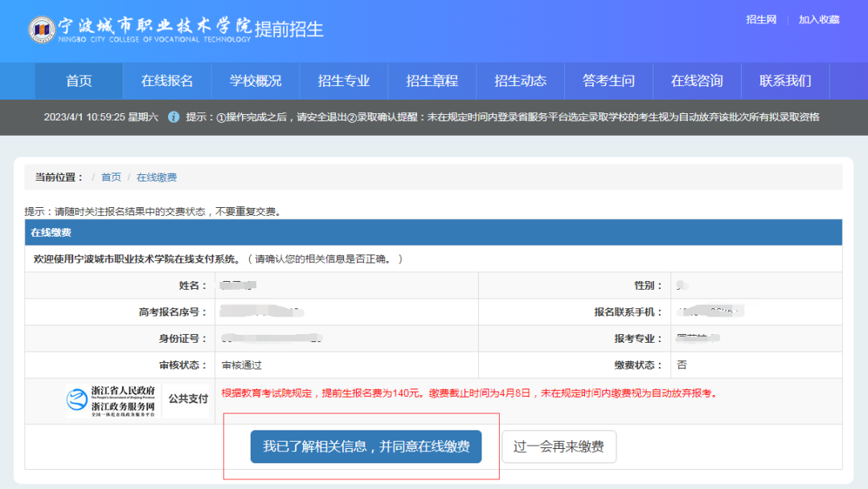This screenshot has height=489, width=868.
Task: Go to 在线报名 in the navigation bar
Action: coord(167,81)
